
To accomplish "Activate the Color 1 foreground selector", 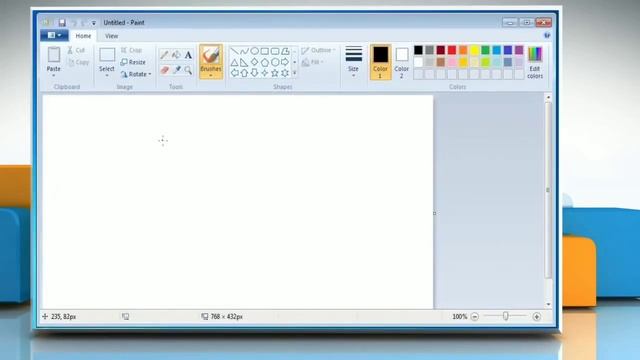I will point(380,62).
